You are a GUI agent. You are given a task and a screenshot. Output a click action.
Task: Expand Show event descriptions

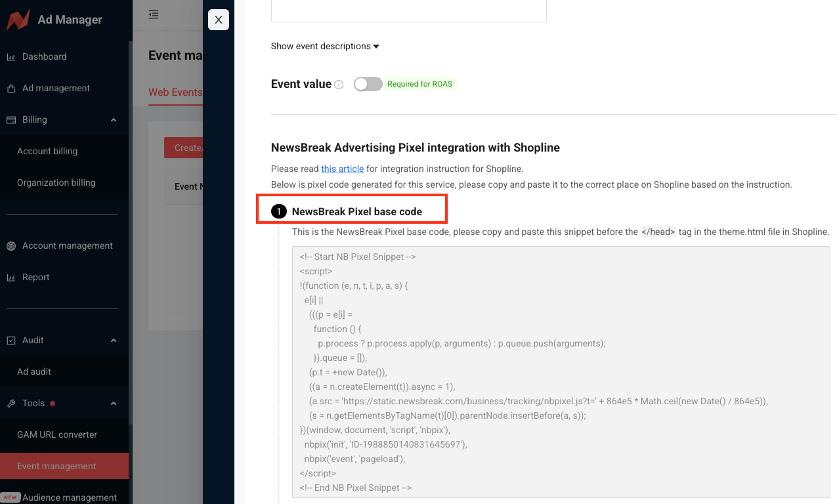click(x=325, y=47)
